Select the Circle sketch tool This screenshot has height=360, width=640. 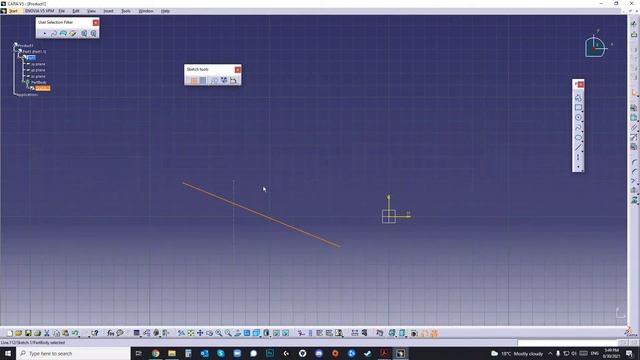(578, 118)
